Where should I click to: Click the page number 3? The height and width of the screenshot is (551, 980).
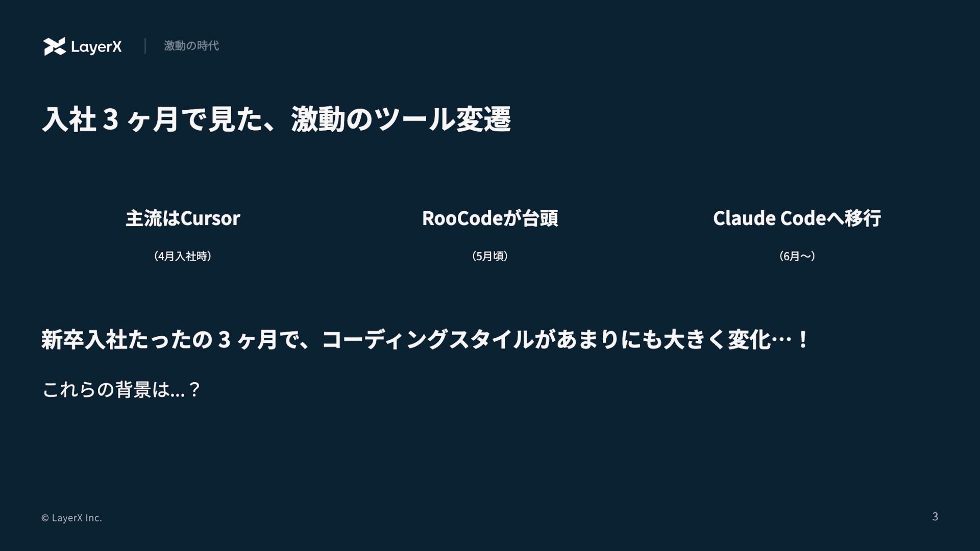(x=935, y=517)
